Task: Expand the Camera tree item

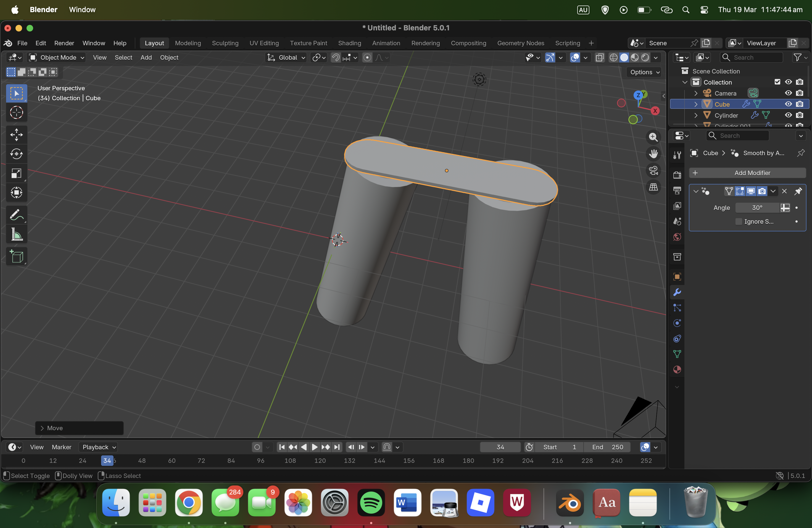Action: tap(696, 93)
